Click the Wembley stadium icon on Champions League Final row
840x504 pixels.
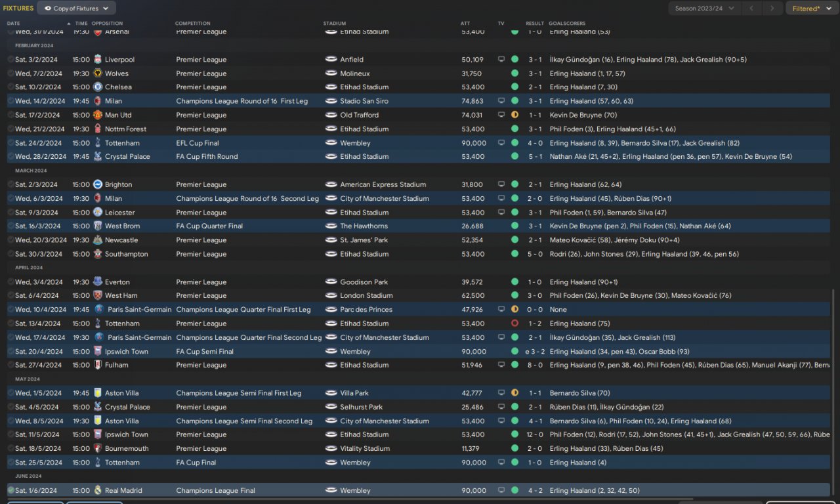(331, 490)
